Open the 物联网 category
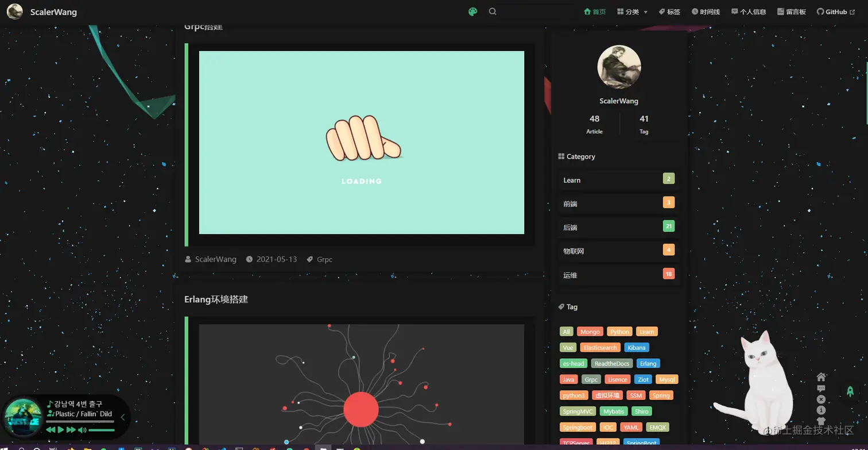This screenshot has width=868, height=450. 619,251
